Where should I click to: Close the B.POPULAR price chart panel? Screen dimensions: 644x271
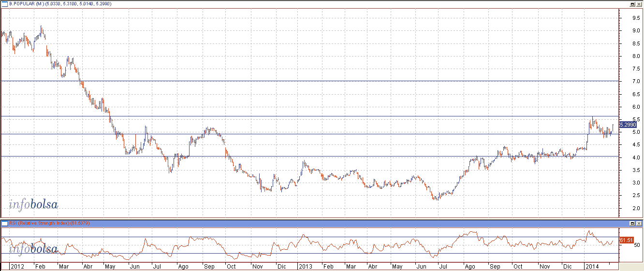click(x=639, y=3)
